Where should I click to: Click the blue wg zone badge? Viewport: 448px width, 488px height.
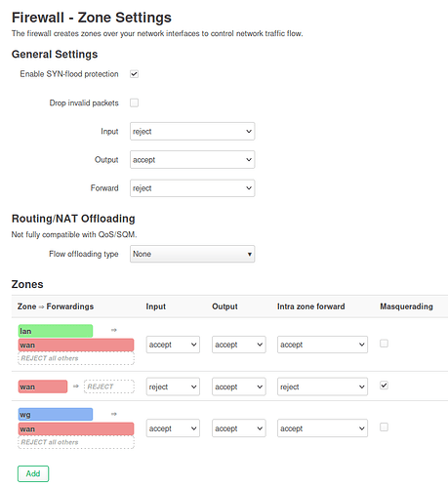coord(56,415)
